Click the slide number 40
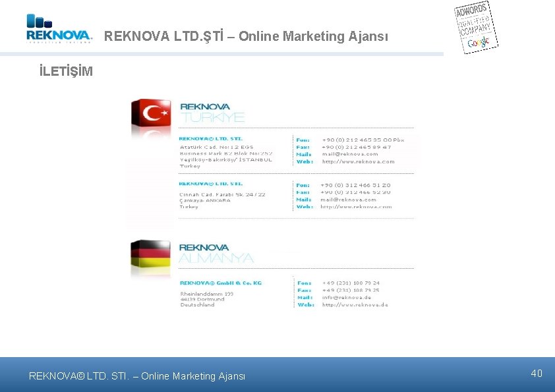Screen dimensions: 555x392 coord(537,374)
